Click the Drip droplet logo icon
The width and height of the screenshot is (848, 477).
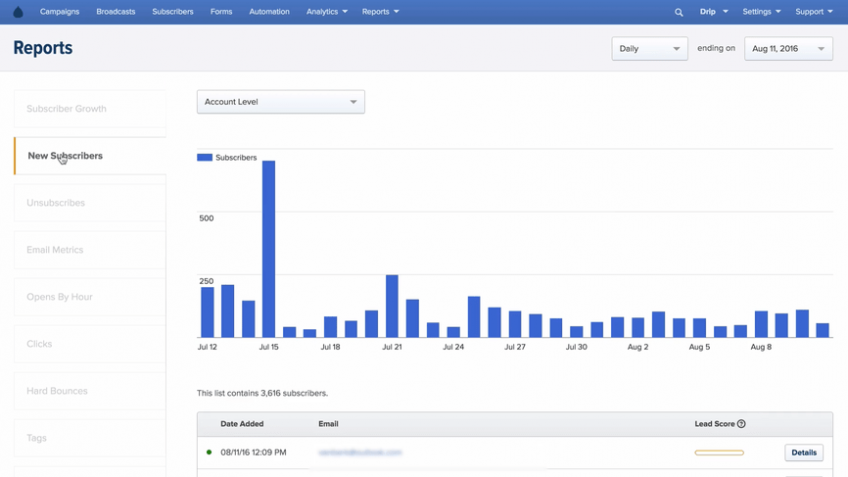tap(18, 12)
